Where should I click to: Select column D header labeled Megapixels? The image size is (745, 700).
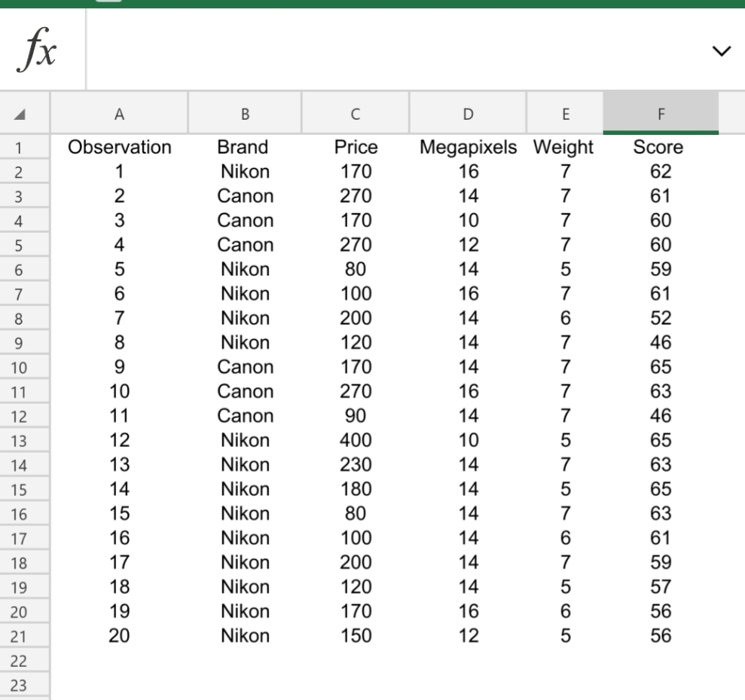click(x=468, y=112)
